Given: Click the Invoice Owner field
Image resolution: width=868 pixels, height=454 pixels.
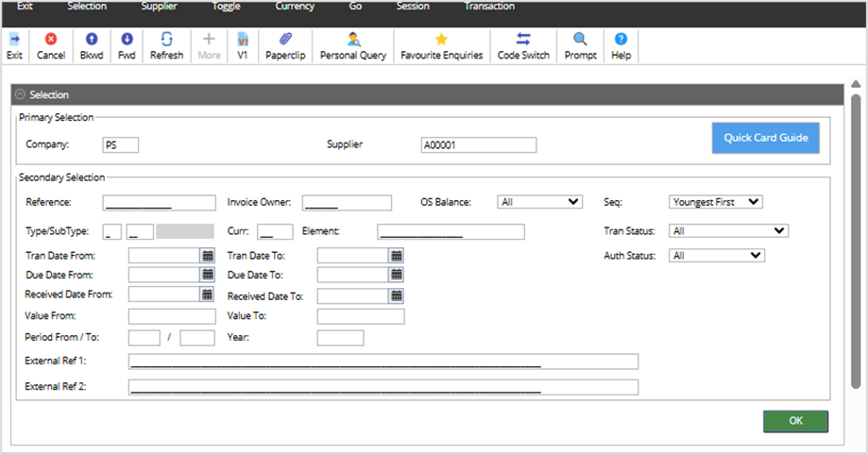Looking at the screenshot, I should [347, 203].
